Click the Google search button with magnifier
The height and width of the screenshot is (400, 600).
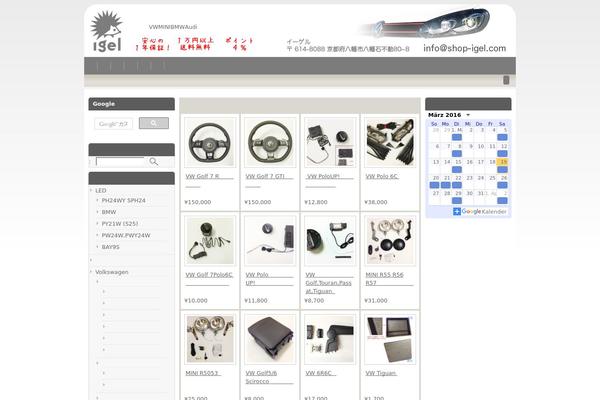154,123
